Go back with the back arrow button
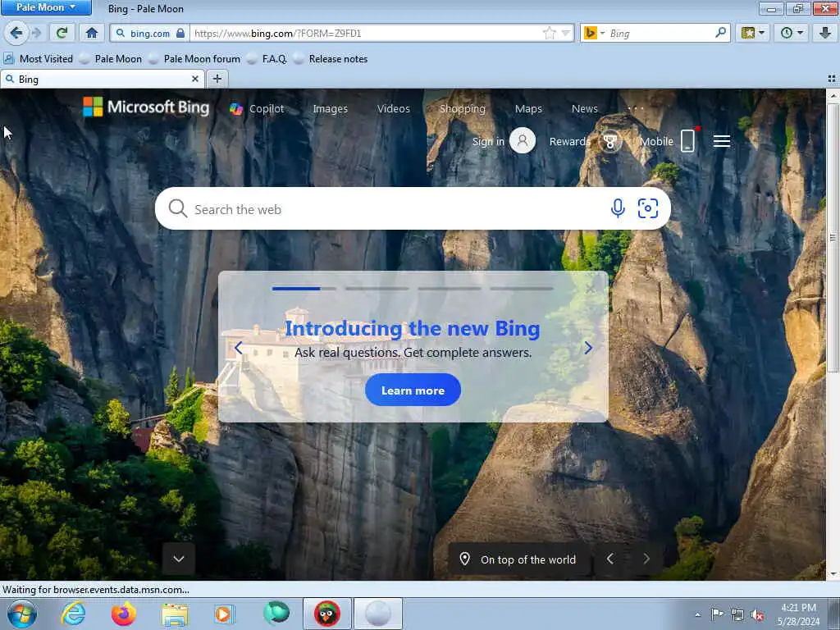 pos(16,33)
